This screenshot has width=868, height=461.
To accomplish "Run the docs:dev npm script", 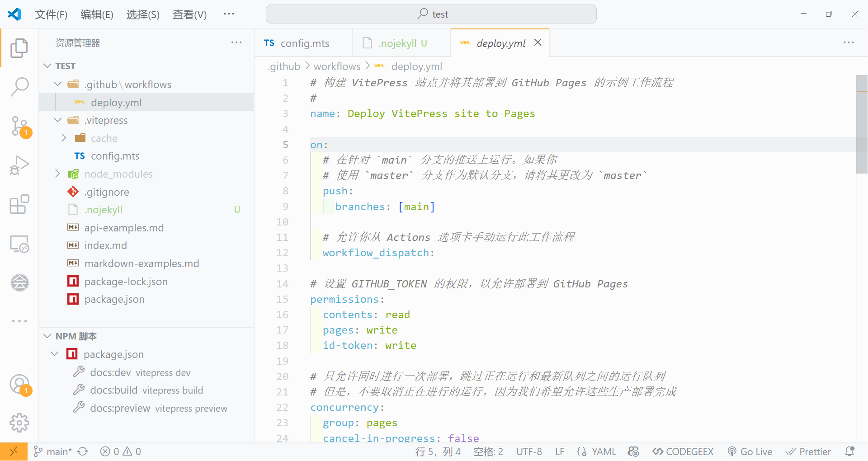I will point(146,372).
